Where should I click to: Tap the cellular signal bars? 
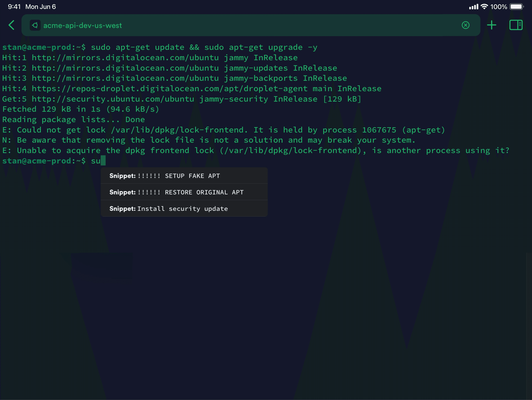click(x=474, y=7)
